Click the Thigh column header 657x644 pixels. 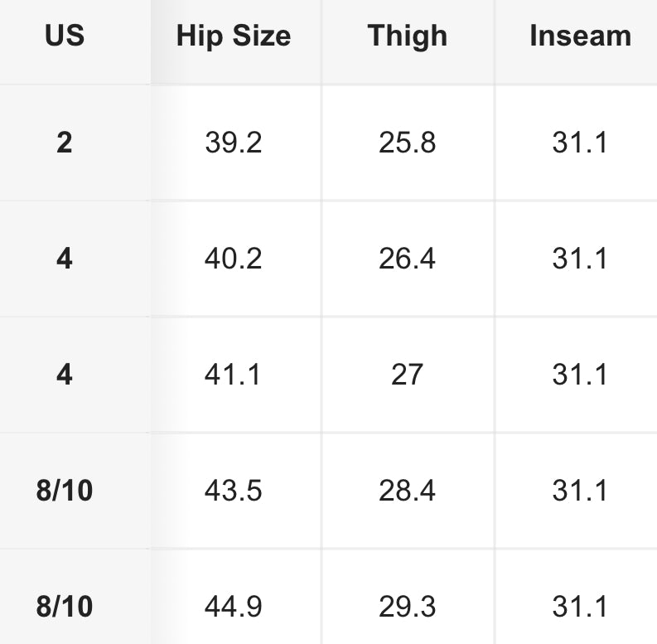point(407,36)
